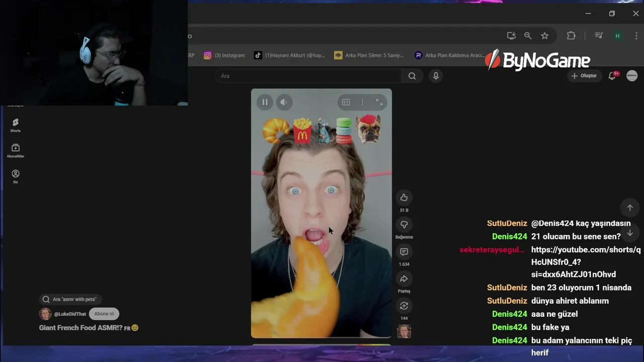This screenshot has height=362, width=644.
Task: Open the YouTube notifications bell
Action: (612, 76)
